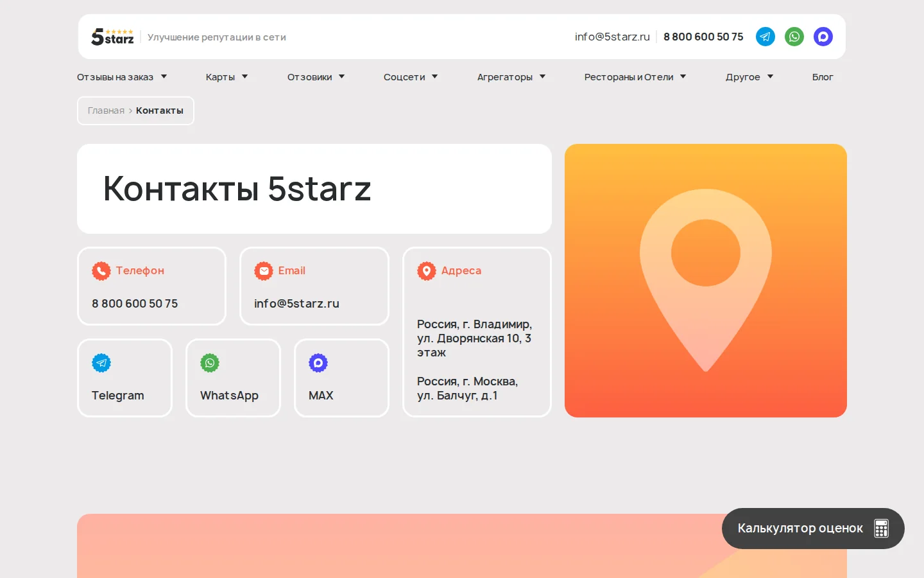
Task: Click the header email info@5starz.ru
Action: (x=612, y=37)
